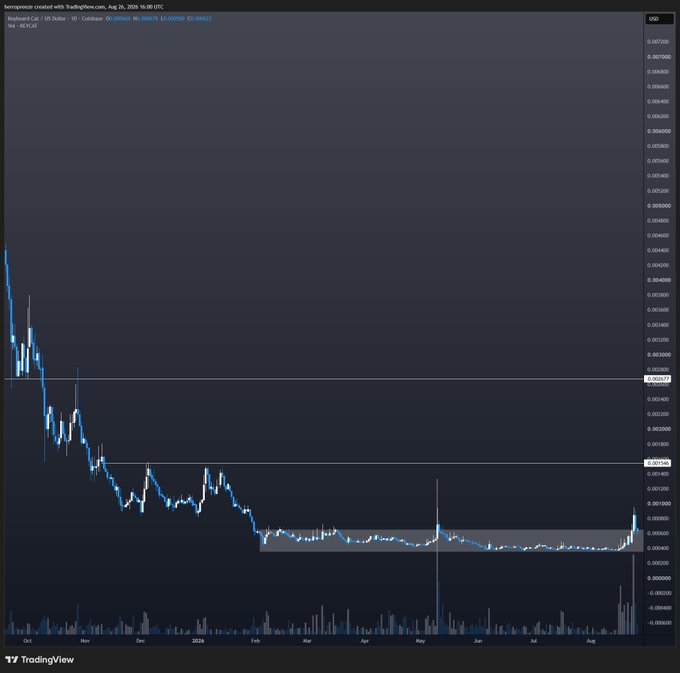Click the 0.001000 price axis label
Image resolution: width=680 pixels, height=673 pixels.
click(x=658, y=503)
